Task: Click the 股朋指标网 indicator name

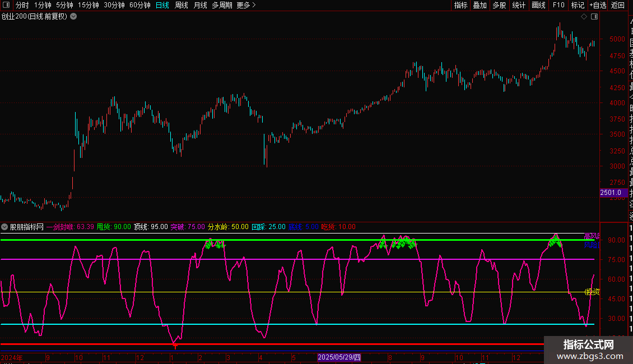Action: (27, 227)
